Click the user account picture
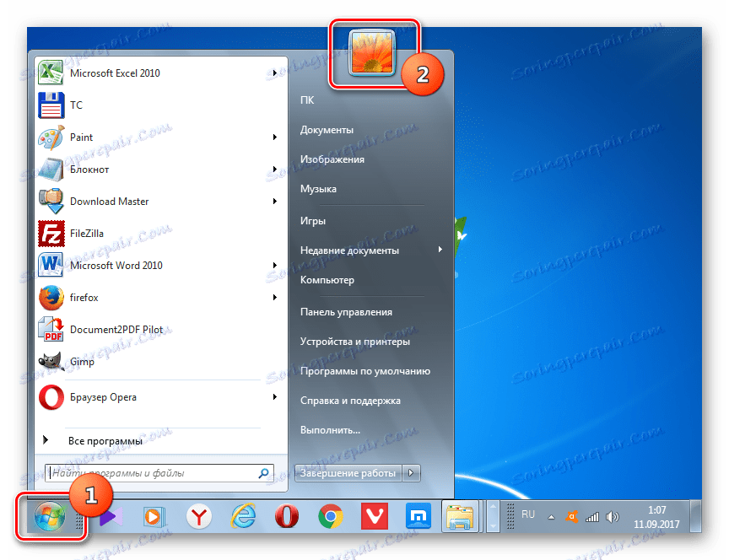729x560 pixels. [x=371, y=52]
